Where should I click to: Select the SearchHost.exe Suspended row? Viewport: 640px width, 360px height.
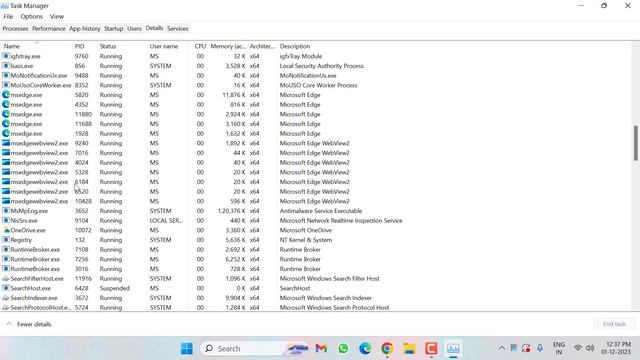coord(316,288)
